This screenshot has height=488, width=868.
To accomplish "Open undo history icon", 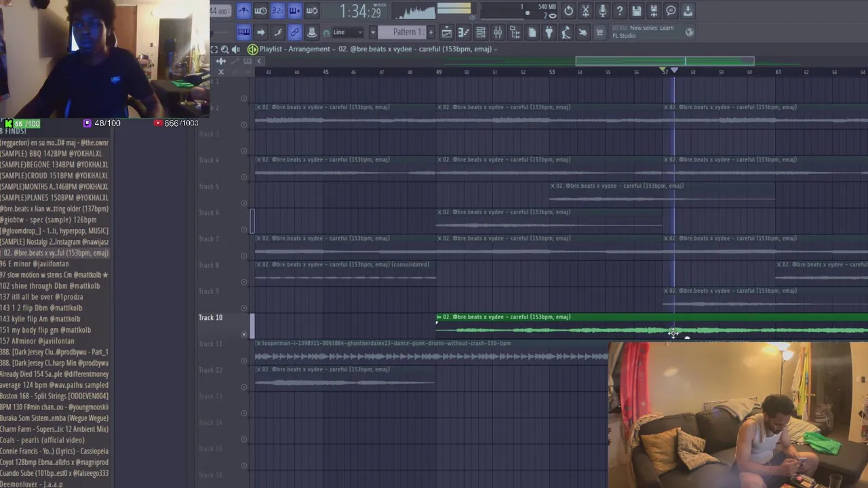I will tap(568, 11).
